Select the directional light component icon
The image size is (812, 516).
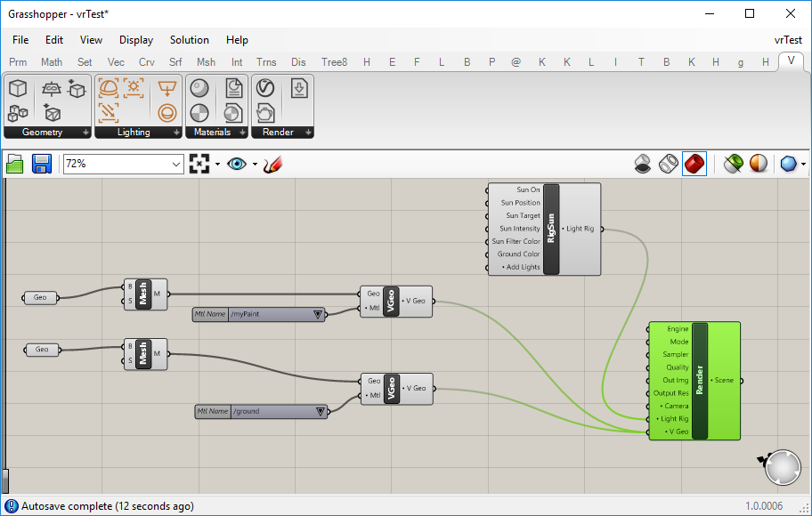109,113
